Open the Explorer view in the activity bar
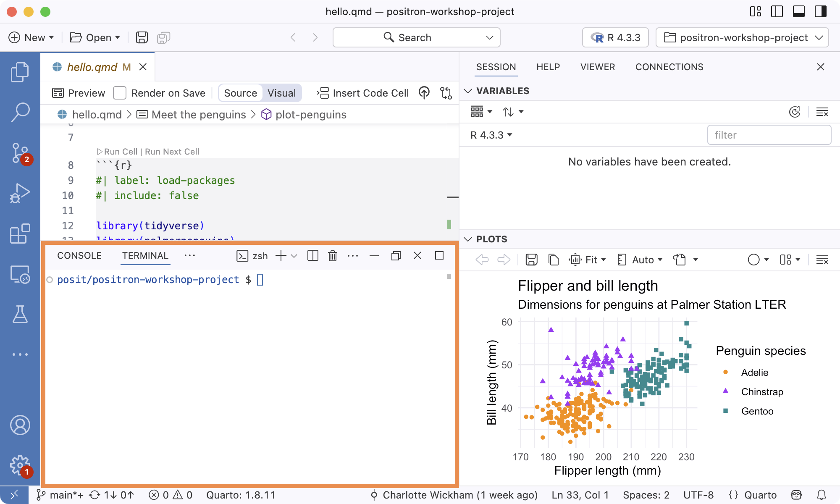Viewport: 840px width, 504px height. coord(20,72)
